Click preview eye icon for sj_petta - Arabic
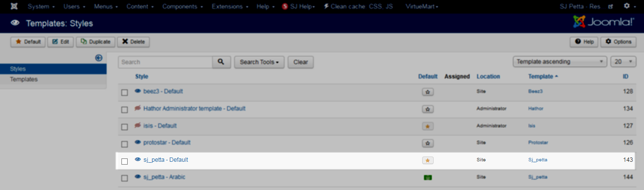The height and width of the screenshot is (190, 644). (x=138, y=177)
